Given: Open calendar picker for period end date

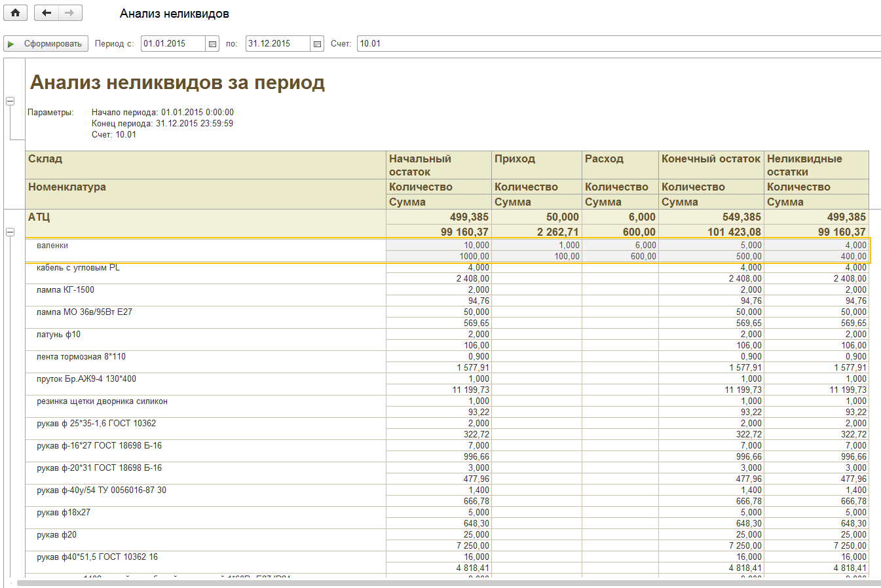Looking at the screenshot, I should click(x=317, y=44).
